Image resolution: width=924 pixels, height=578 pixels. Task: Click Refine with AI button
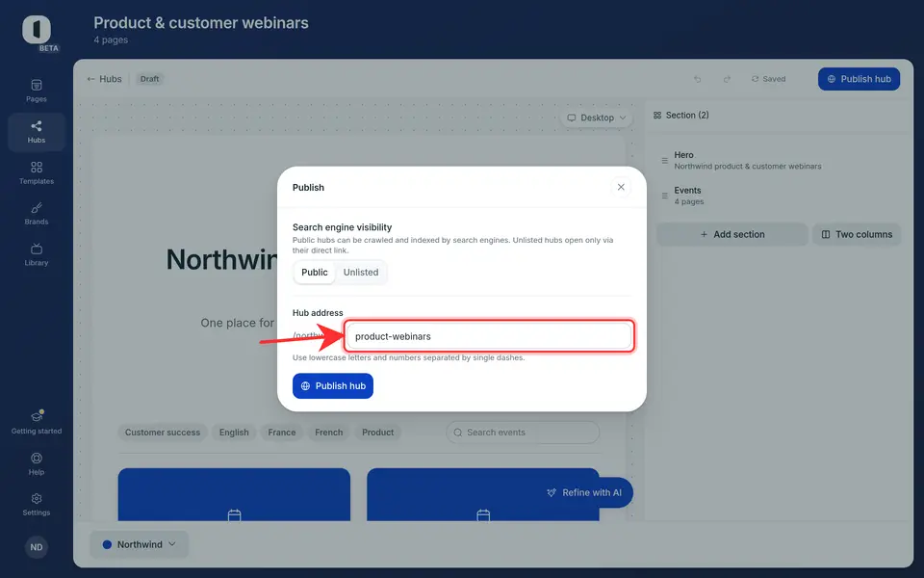pos(584,492)
